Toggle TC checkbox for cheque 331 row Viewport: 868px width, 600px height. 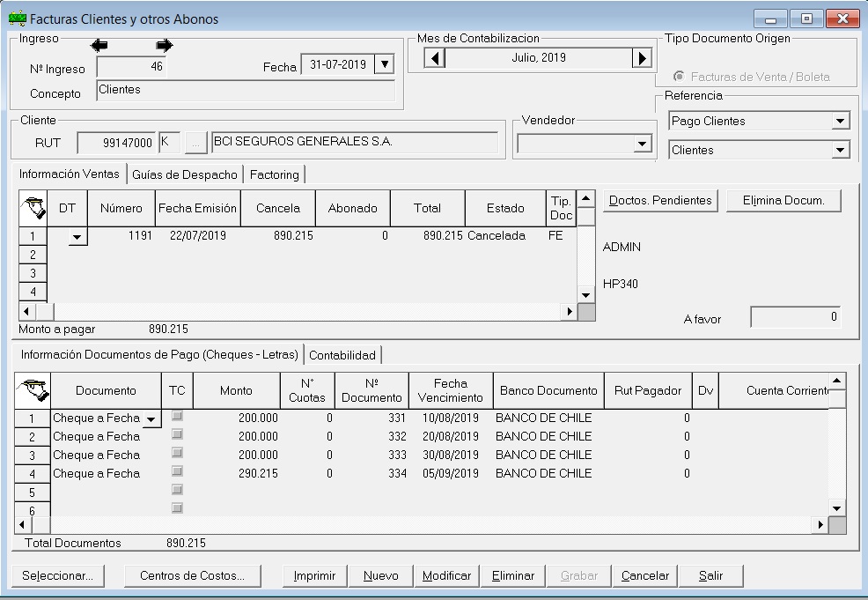(177, 416)
